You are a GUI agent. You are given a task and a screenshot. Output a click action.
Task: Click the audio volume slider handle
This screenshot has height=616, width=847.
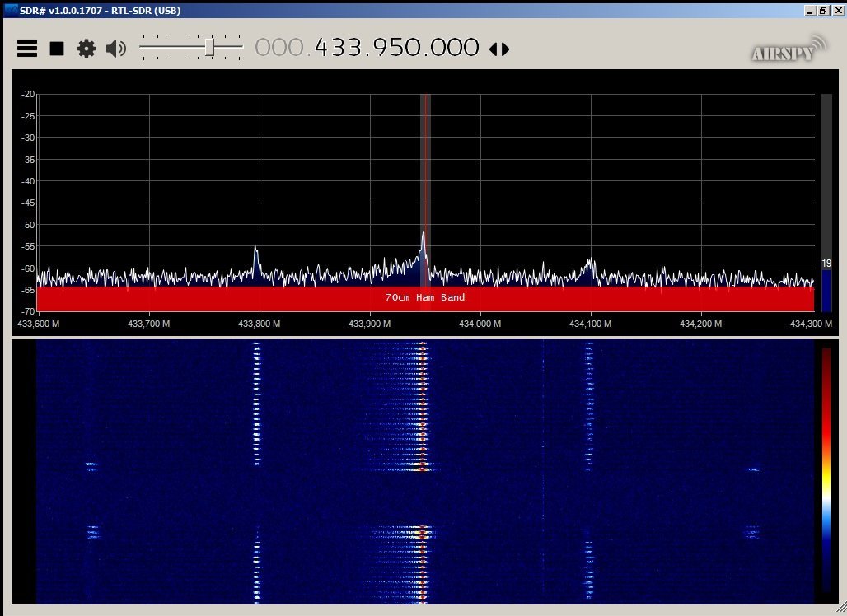[209, 48]
